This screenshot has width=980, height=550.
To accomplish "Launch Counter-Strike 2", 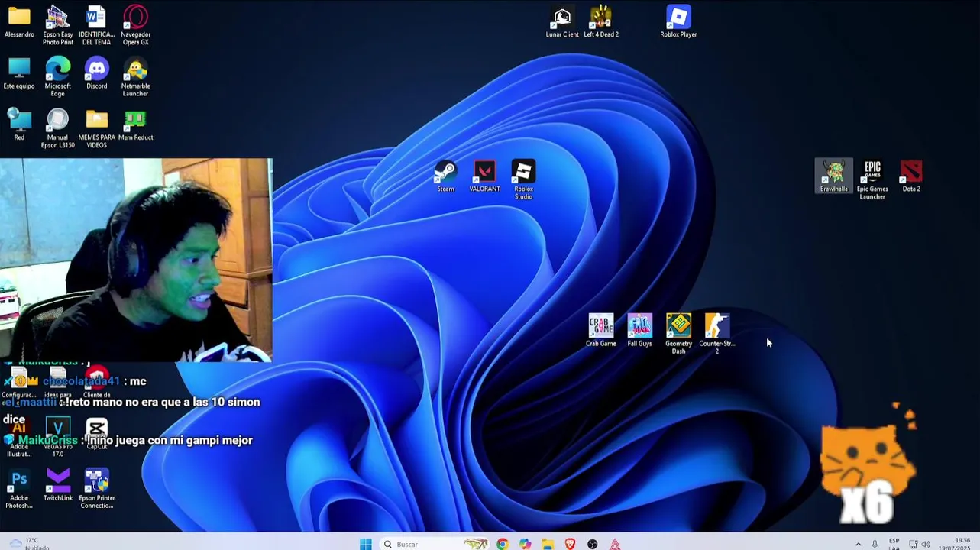I will point(716,334).
